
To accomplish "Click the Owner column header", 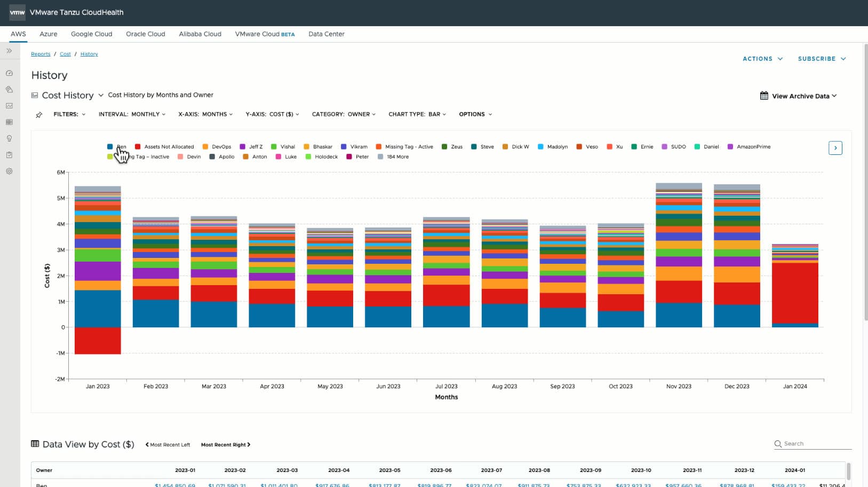I will click(44, 470).
